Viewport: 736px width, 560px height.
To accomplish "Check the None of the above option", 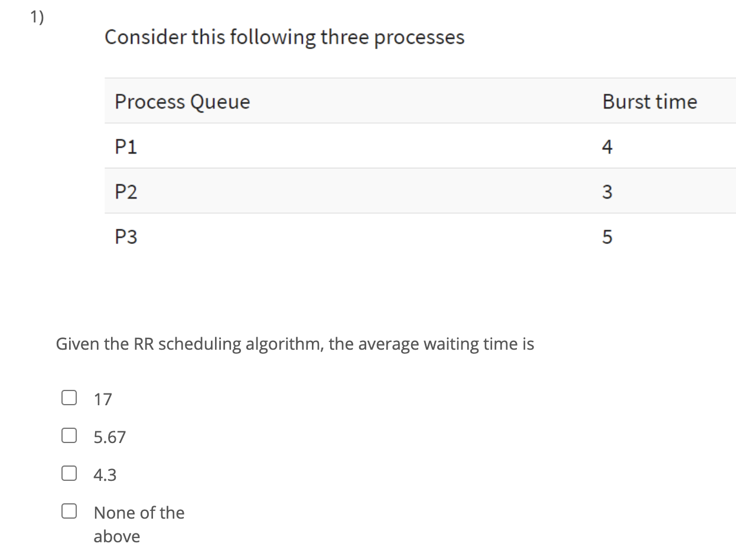I will tap(69, 510).
